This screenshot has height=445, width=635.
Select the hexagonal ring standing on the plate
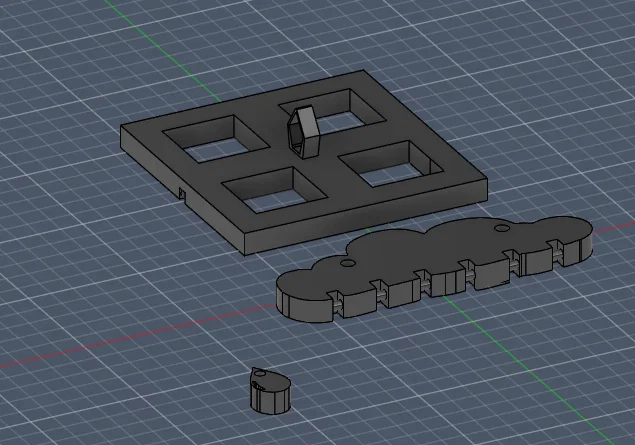303,131
